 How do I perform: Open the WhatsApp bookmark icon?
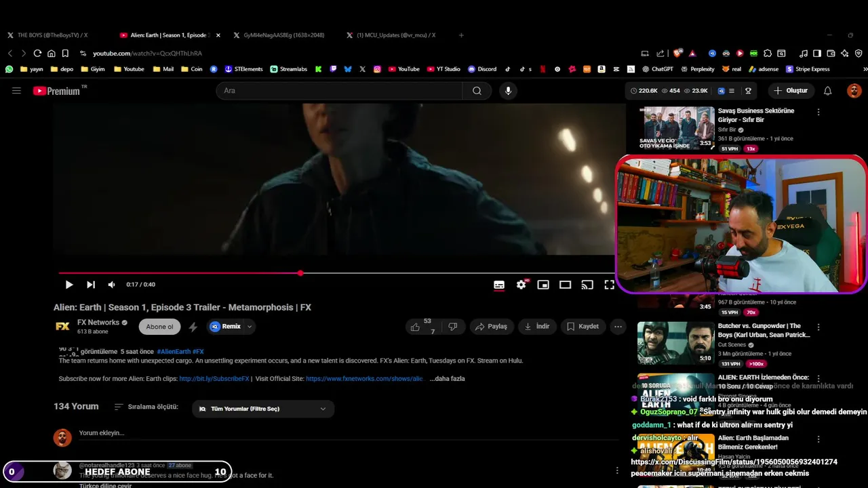(x=9, y=69)
